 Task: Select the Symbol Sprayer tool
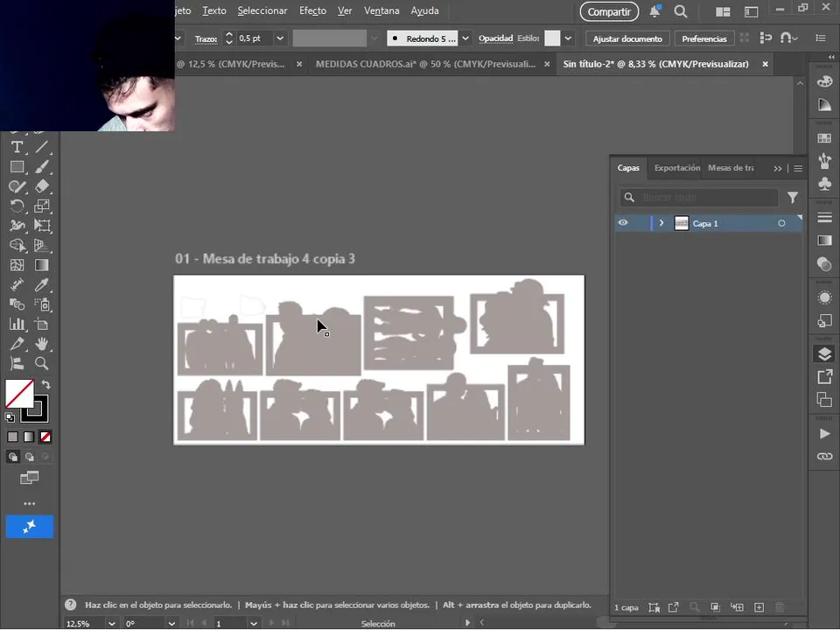[42, 304]
